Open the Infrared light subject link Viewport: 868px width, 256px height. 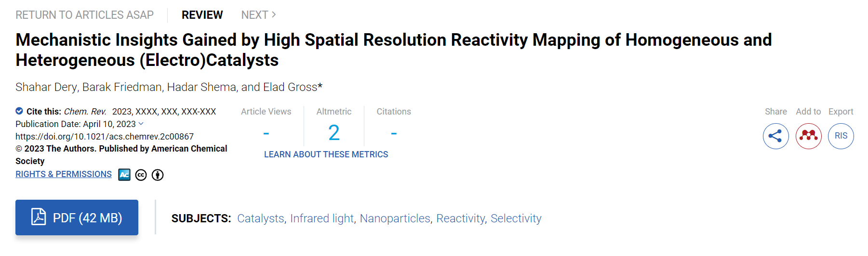(322, 218)
